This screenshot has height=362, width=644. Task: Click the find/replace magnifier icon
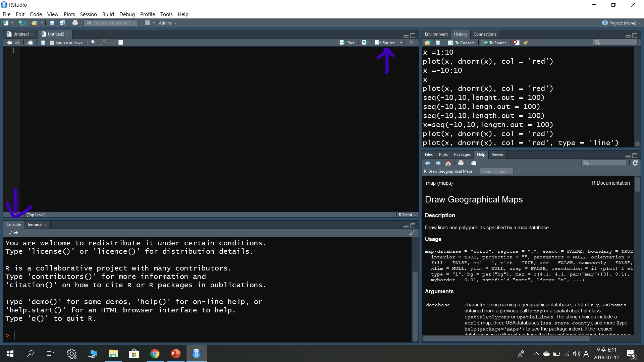94,43
